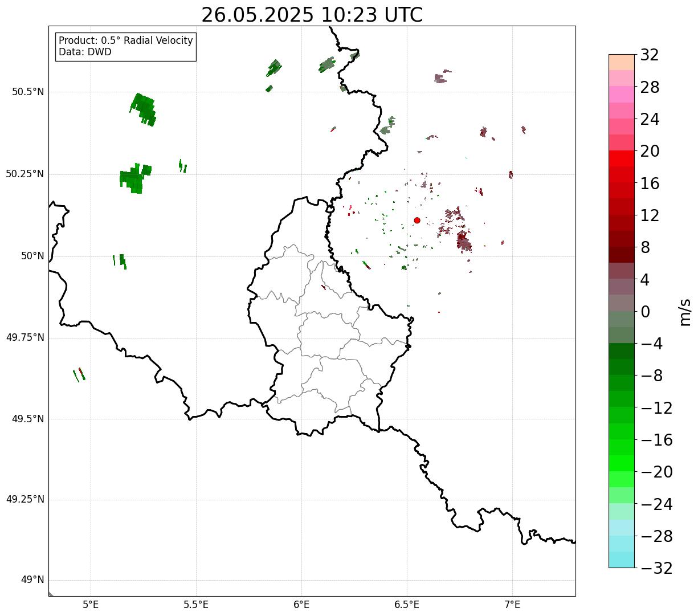Click the colorbar value 32
Viewport: 698px width, 616px height.
coord(650,55)
